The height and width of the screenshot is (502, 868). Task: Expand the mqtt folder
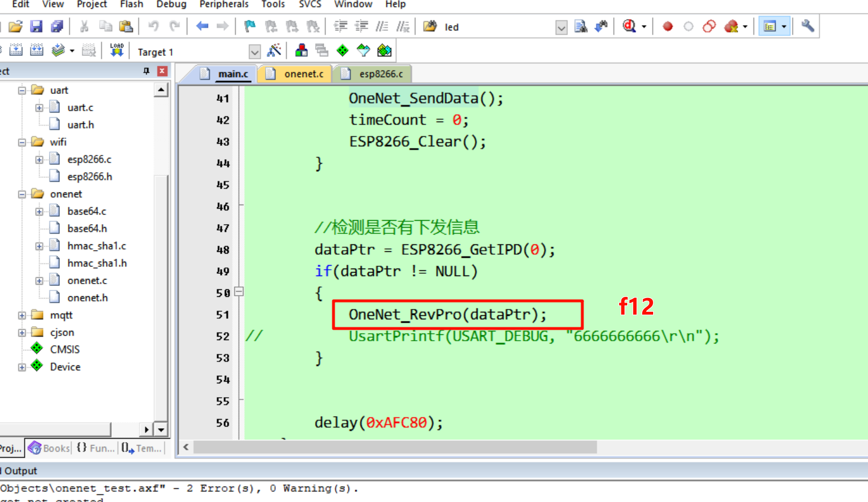[x=22, y=315]
